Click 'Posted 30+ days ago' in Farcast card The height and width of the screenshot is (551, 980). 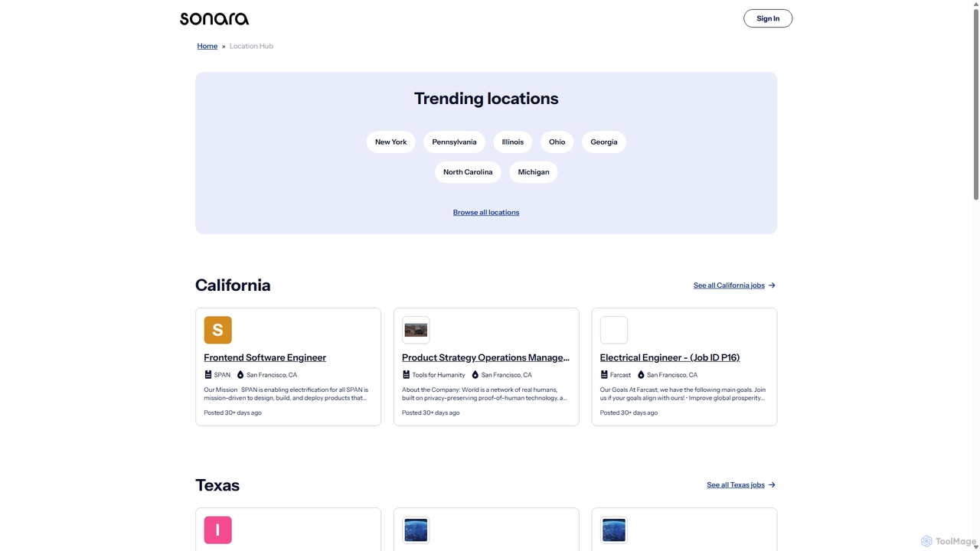pos(629,412)
